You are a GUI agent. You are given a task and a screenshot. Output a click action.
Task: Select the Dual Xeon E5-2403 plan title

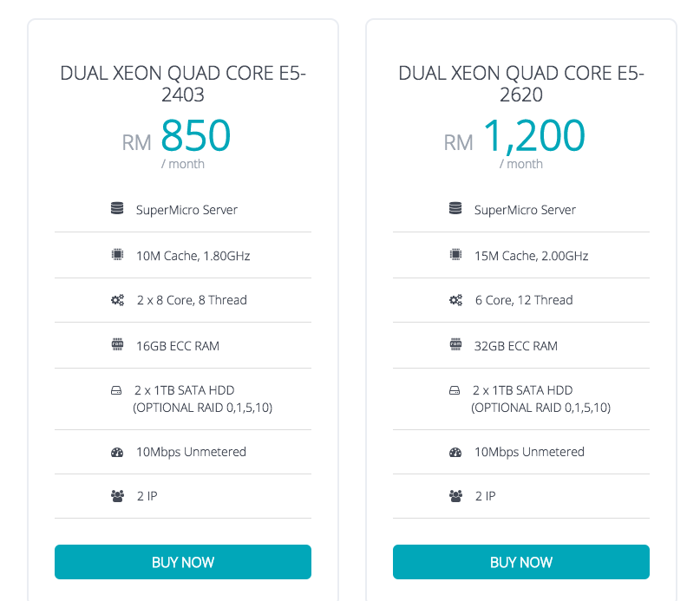183,84
